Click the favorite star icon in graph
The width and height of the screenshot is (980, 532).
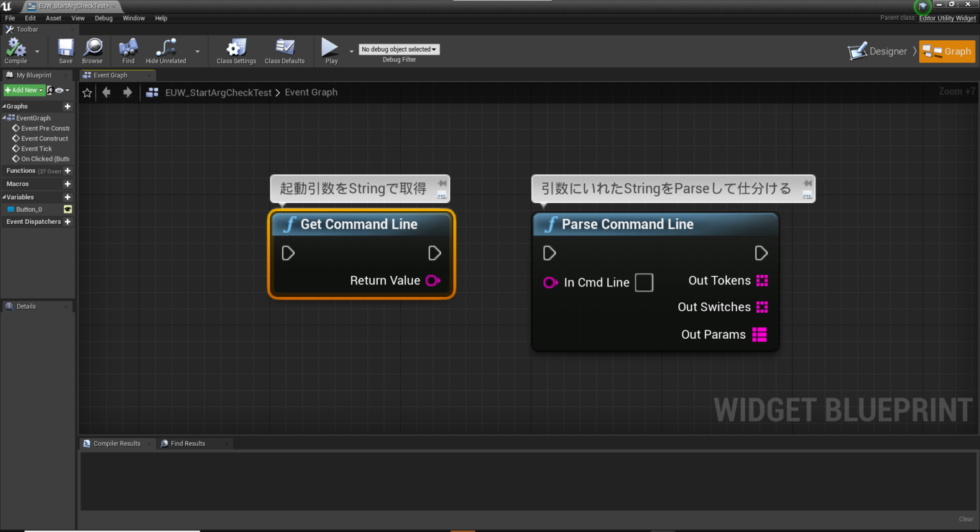coord(87,93)
